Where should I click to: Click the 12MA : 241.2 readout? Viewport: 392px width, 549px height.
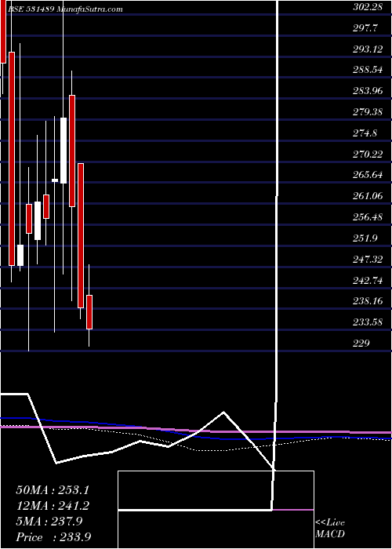pos(53,506)
